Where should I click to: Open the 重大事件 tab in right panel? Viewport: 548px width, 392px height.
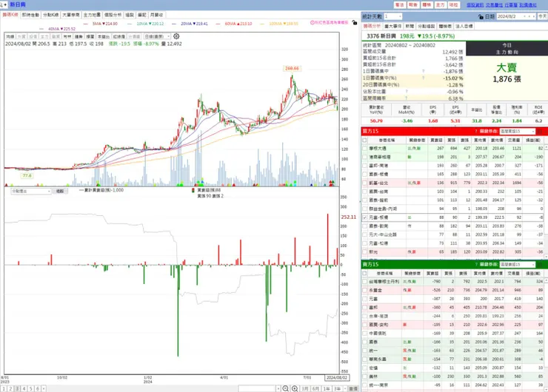(x=392, y=26)
